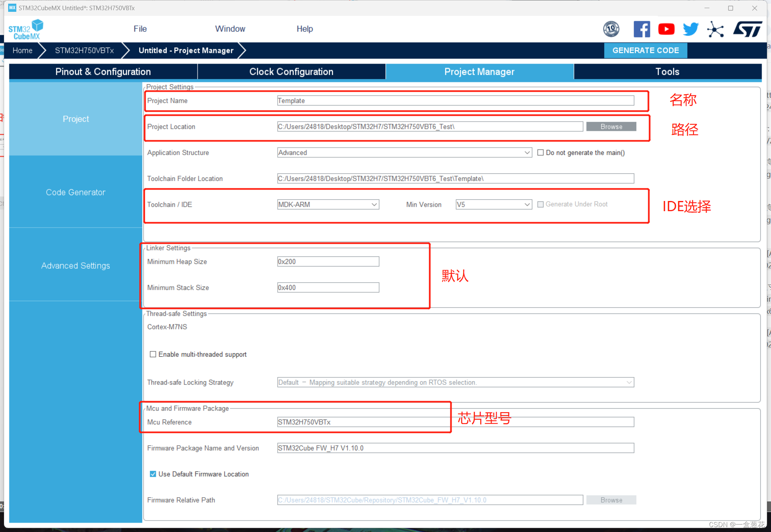Image resolution: width=771 pixels, height=532 pixels.
Task: Open the YouTube channel icon
Action: 666,29
